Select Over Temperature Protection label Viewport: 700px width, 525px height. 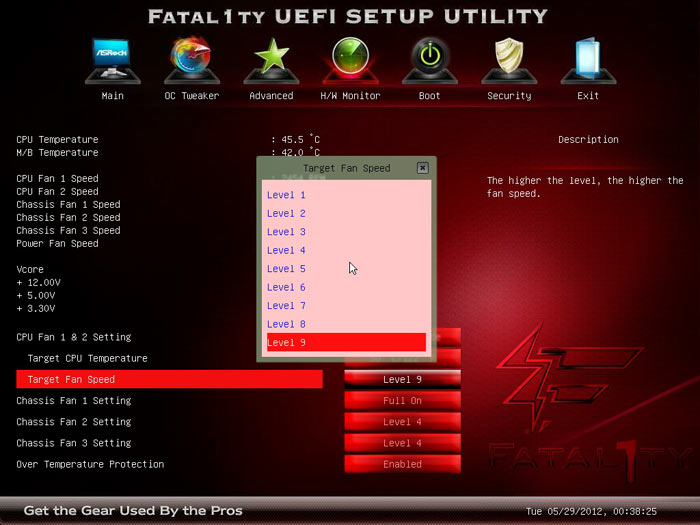tap(90, 464)
